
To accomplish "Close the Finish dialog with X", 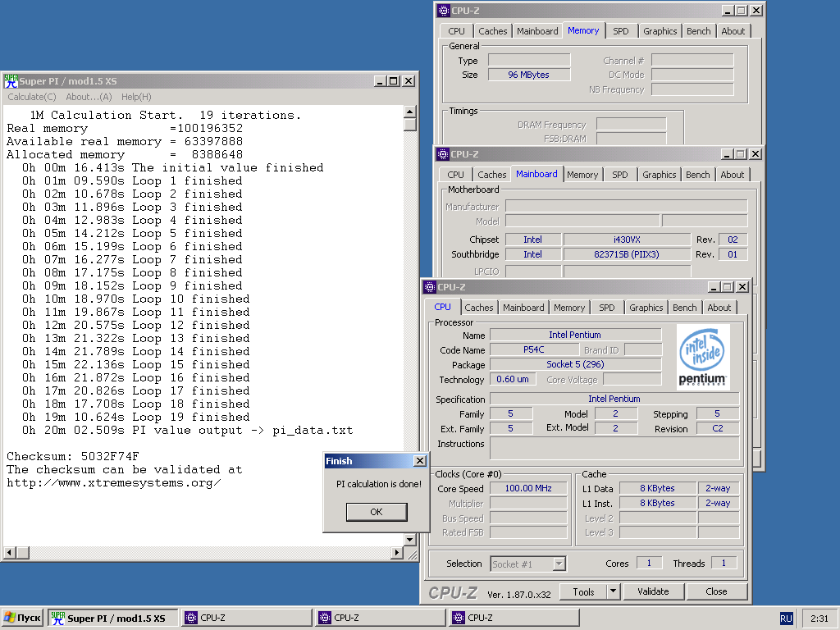I will tap(420, 461).
